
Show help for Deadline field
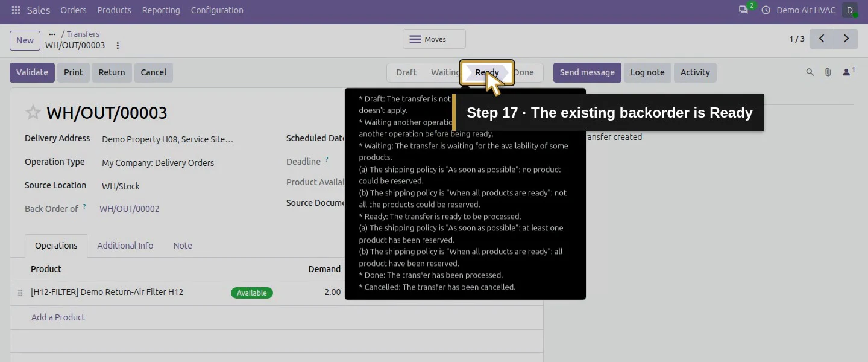(x=327, y=159)
